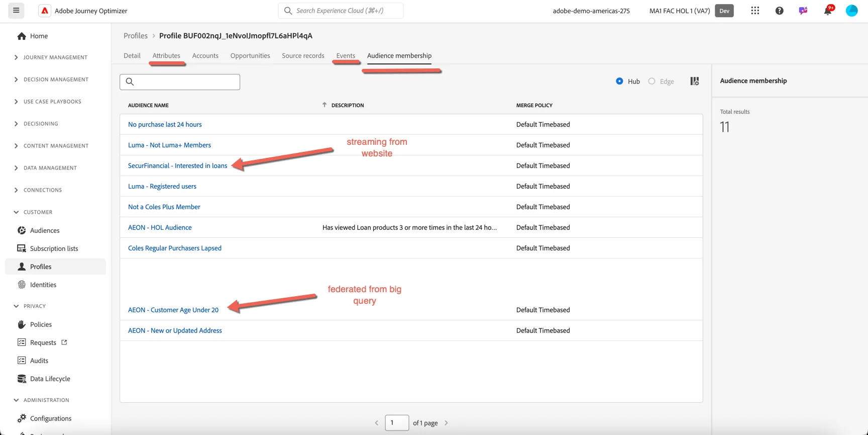
Task: Open SecurFinancial - Interested in loans audience
Action: point(177,165)
